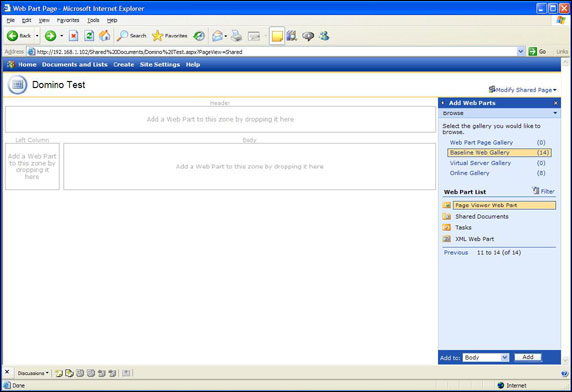Image resolution: width=572 pixels, height=392 pixels.
Task: Select Web Part Page Gallery
Action: click(481, 143)
